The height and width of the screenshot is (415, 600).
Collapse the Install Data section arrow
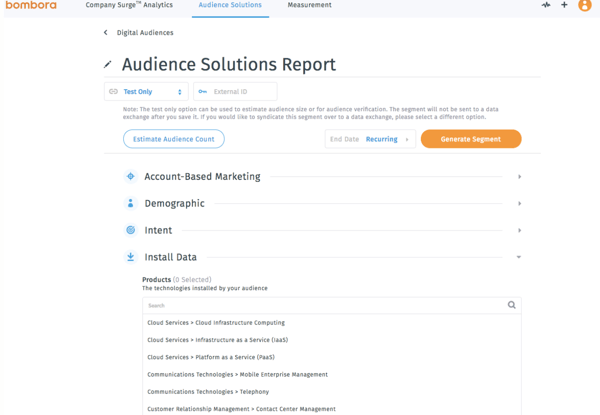pos(519,257)
